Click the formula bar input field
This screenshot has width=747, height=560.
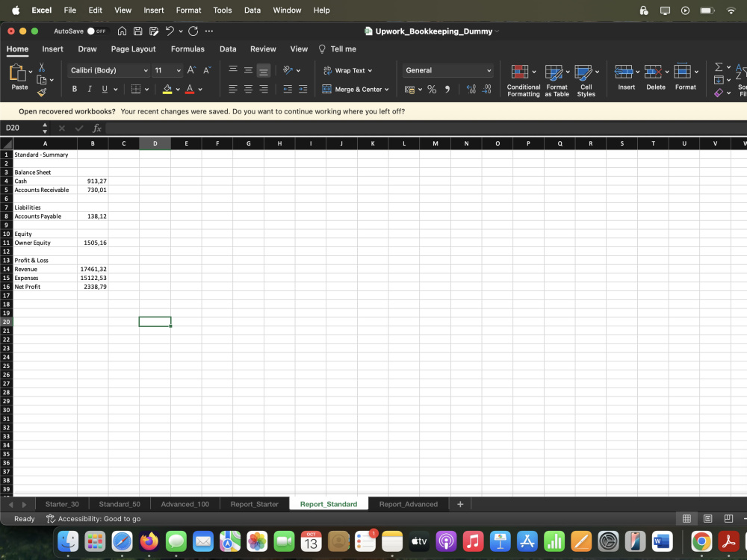[x=426, y=128]
